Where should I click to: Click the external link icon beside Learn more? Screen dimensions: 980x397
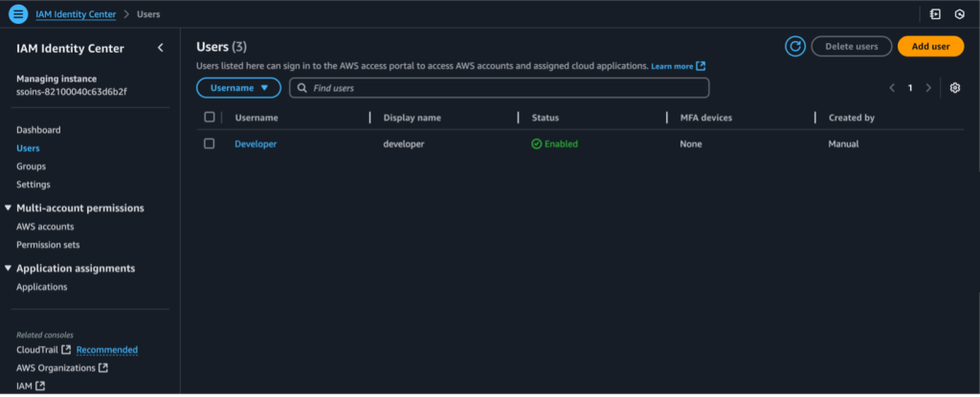tap(701, 66)
